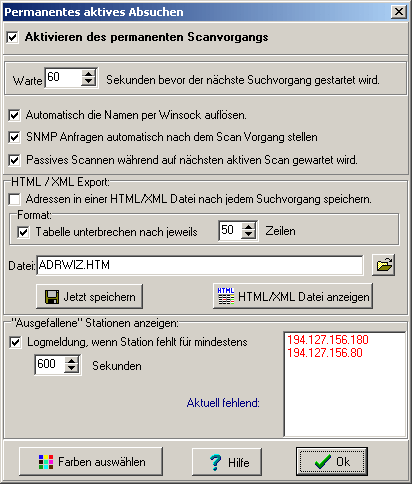Click into the Datei field containing ADRWIZ.HTM
The image size is (412, 484).
point(200,265)
